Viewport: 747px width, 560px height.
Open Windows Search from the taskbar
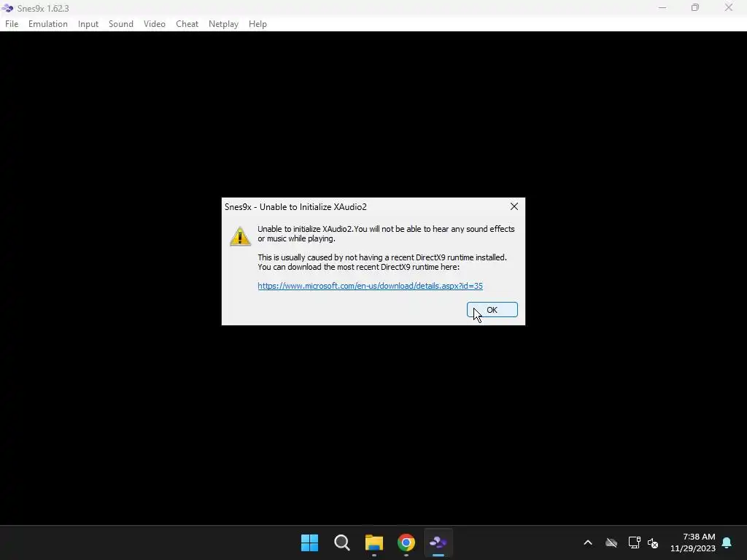pyautogui.click(x=342, y=542)
